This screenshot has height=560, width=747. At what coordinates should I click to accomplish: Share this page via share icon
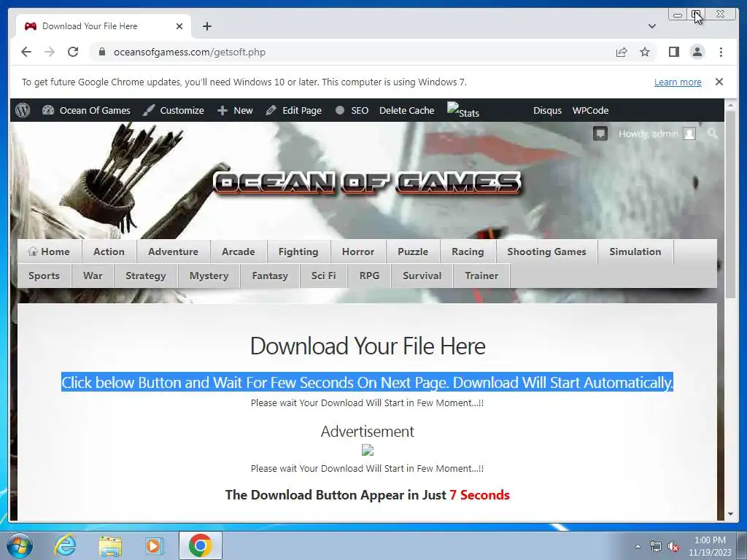(622, 52)
